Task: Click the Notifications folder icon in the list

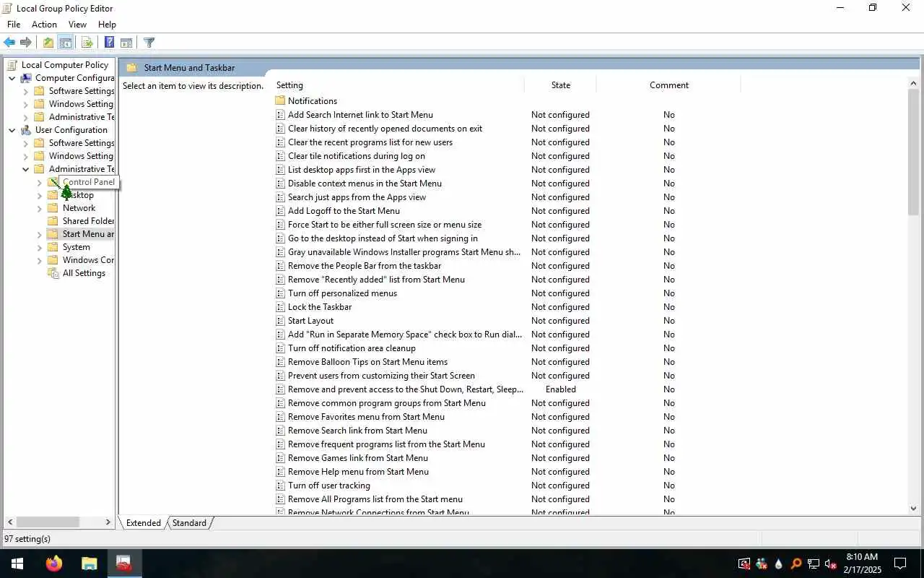Action: tap(280, 101)
